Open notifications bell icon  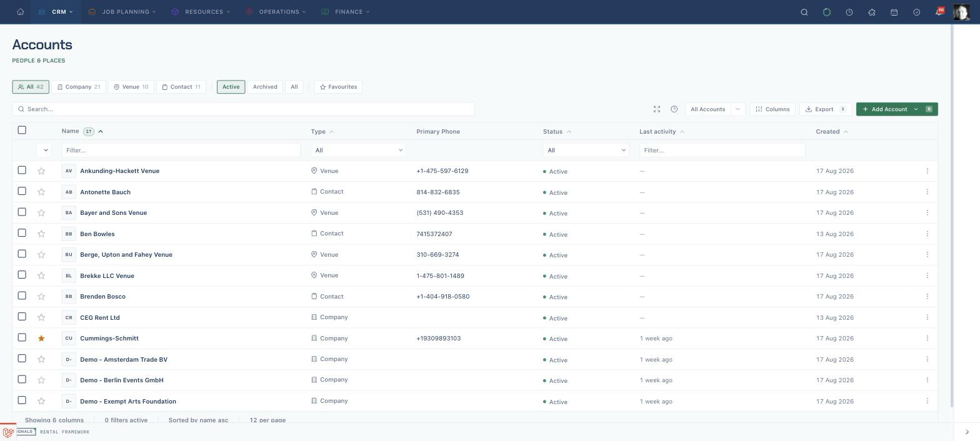click(939, 12)
